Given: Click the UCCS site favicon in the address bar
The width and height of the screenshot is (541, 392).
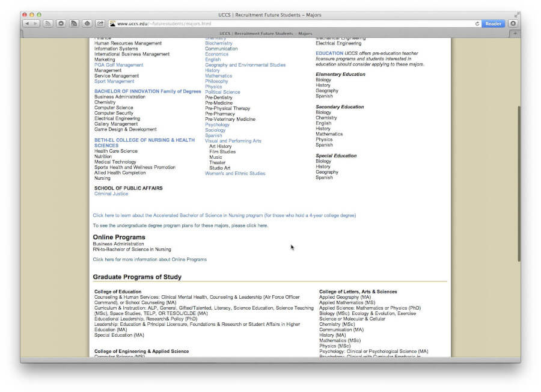Looking at the screenshot, I should coord(112,24).
